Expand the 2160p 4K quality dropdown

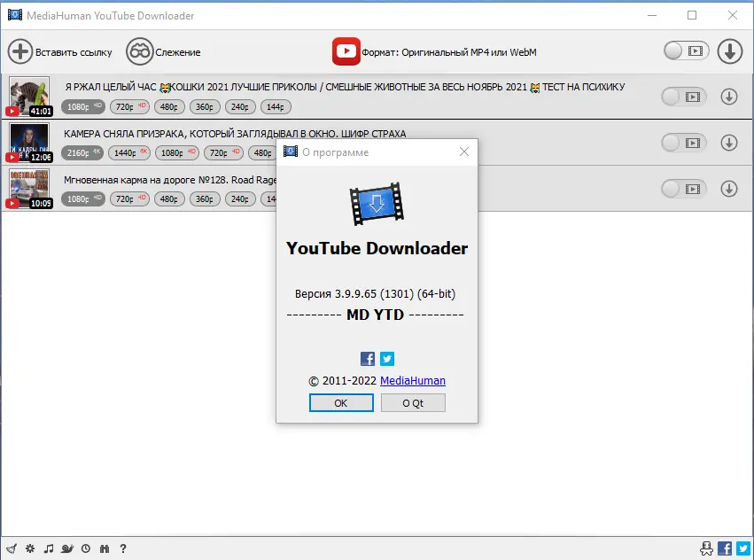82,152
